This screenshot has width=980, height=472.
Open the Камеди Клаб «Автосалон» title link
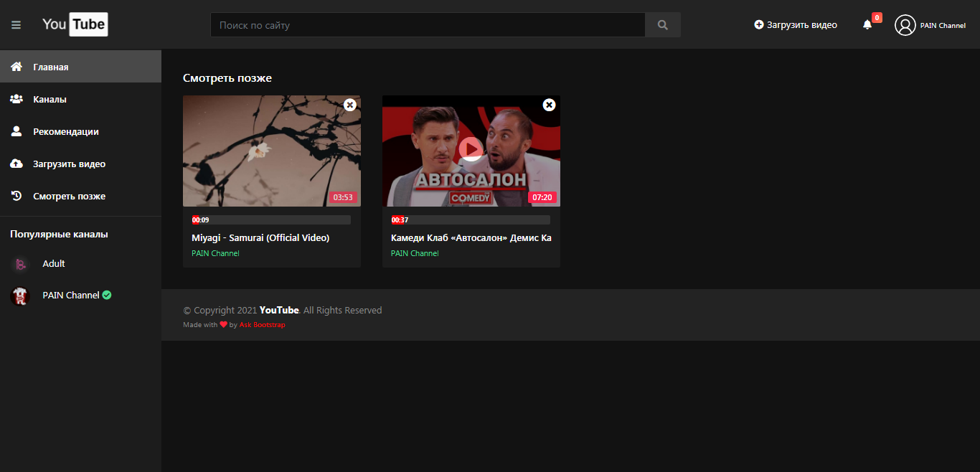pos(471,237)
